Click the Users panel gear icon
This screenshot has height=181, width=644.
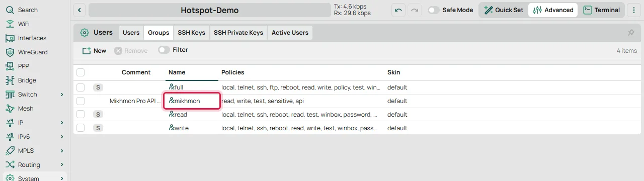point(85,33)
